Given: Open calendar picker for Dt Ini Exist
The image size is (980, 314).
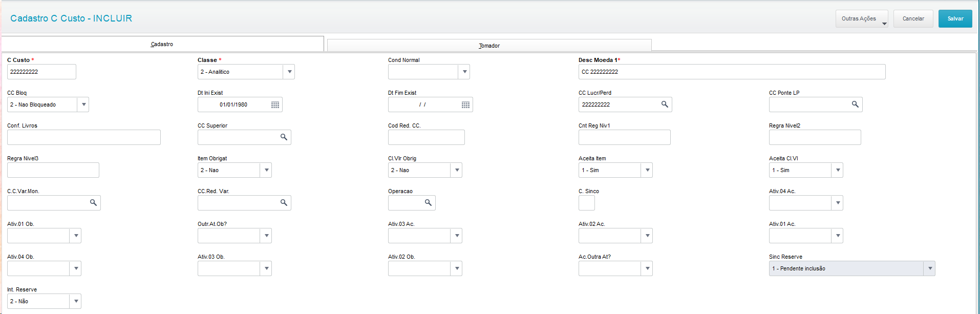Looking at the screenshot, I should [275, 105].
